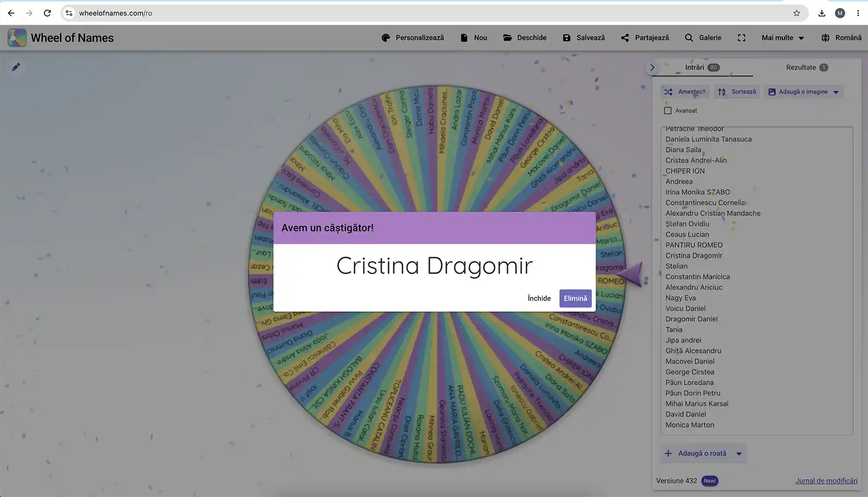This screenshot has height=497, width=868.
Task: Click the browser back arrow
Action: coord(11,13)
